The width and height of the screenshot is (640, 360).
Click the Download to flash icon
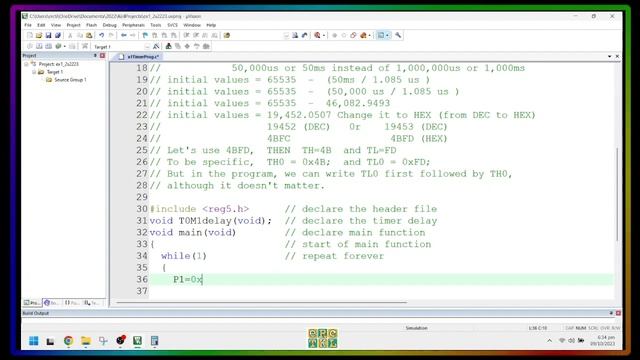(84, 47)
